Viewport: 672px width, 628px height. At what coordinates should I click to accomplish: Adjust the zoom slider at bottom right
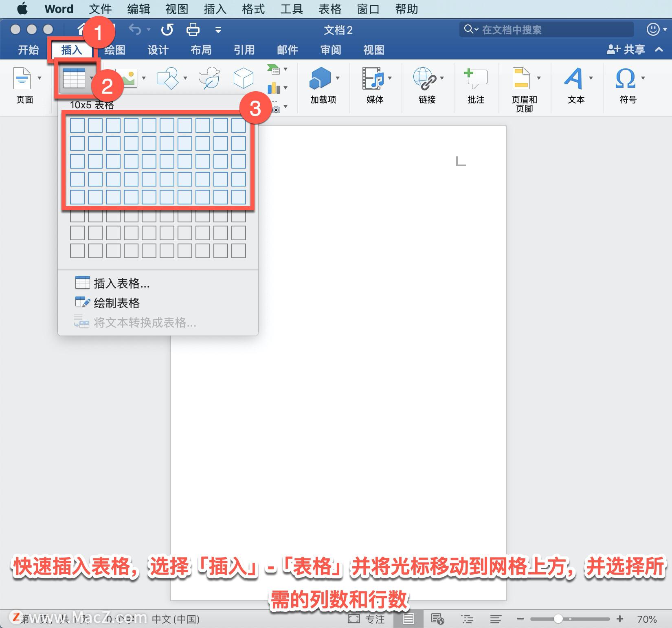[x=558, y=619]
